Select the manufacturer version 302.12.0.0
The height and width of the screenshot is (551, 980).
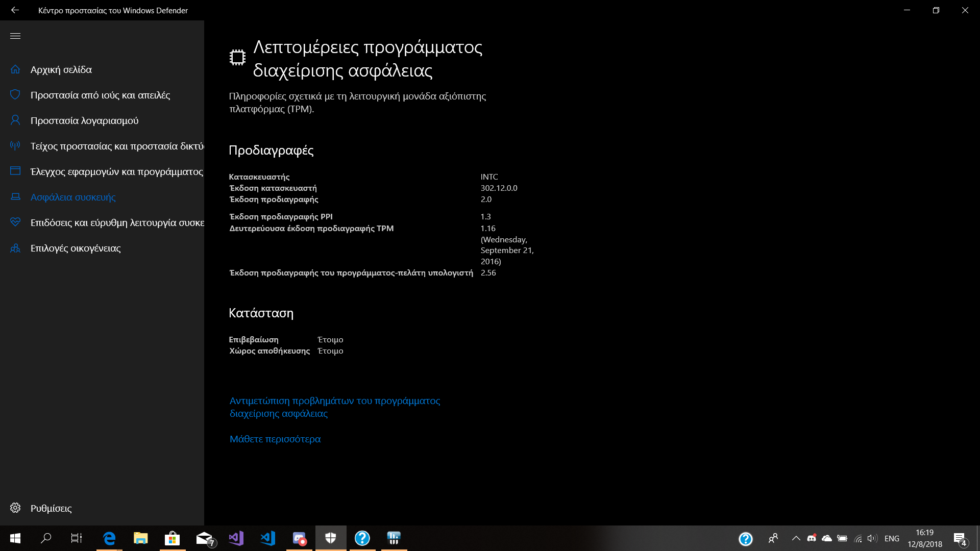[x=499, y=188]
